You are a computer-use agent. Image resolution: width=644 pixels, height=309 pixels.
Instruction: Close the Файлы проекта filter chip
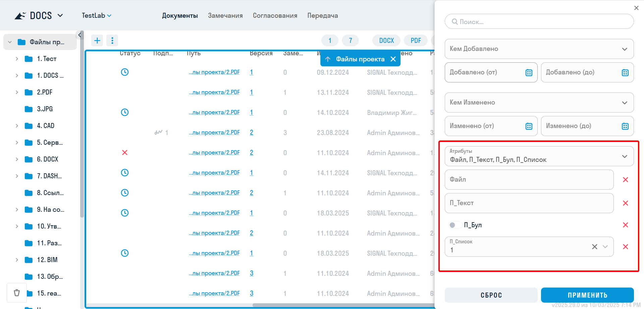pos(393,59)
